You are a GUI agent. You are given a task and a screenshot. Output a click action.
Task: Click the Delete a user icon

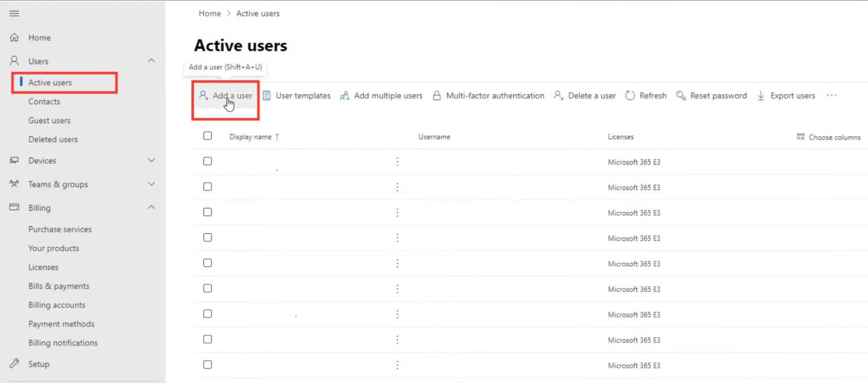(x=558, y=95)
